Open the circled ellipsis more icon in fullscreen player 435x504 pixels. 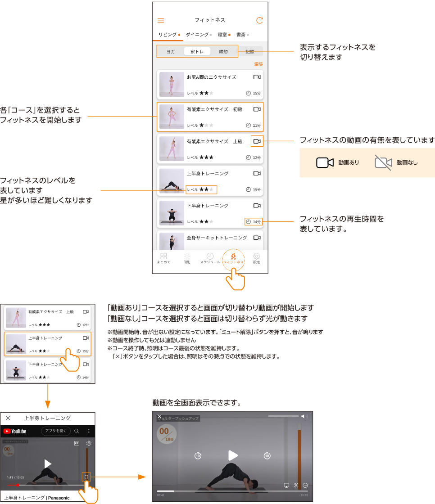(305, 486)
